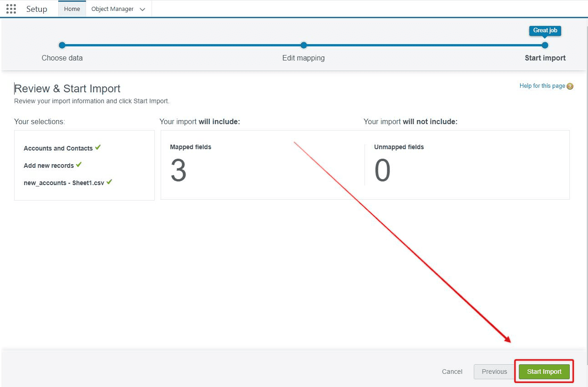Click the checkmark next to Add new records
The image size is (588, 387).
79,165
